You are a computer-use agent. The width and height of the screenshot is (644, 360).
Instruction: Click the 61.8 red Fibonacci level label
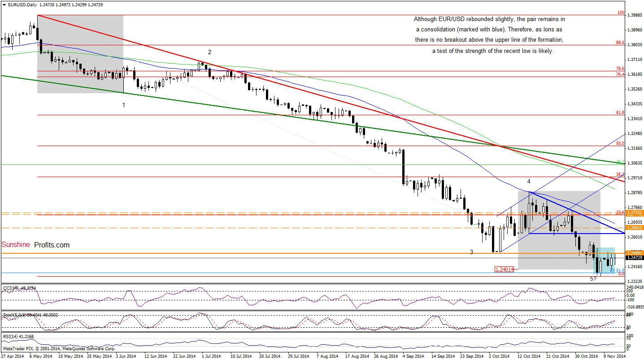point(621,113)
